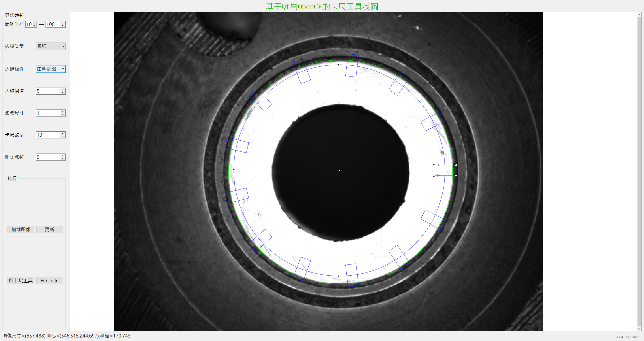Decrease 卡尺数量 with the down arrow
This screenshot has height=341, width=644.
(x=63, y=136)
